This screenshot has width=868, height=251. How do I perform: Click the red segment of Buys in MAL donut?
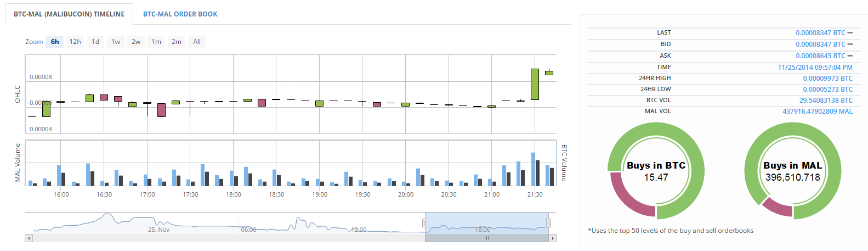click(779, 207)
